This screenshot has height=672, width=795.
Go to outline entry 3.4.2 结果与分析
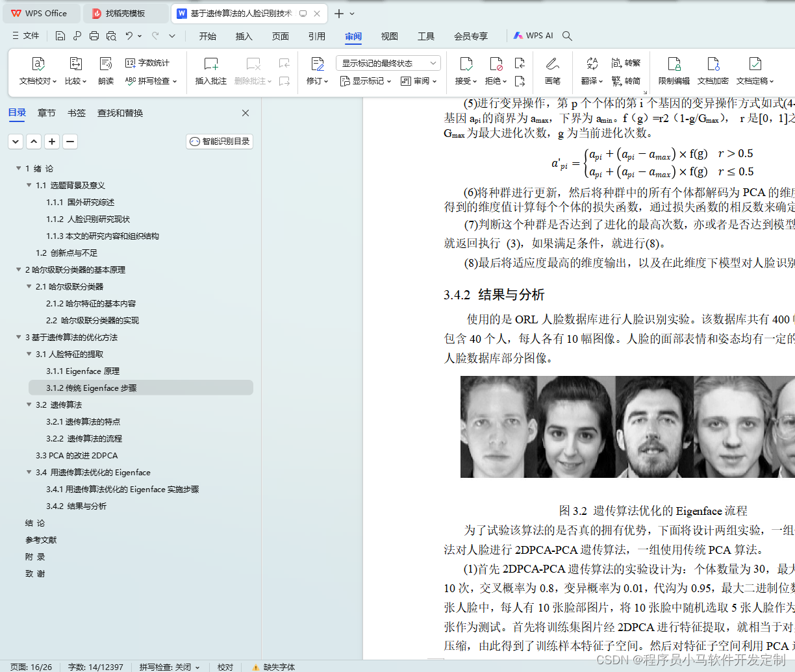pos(77,506)
